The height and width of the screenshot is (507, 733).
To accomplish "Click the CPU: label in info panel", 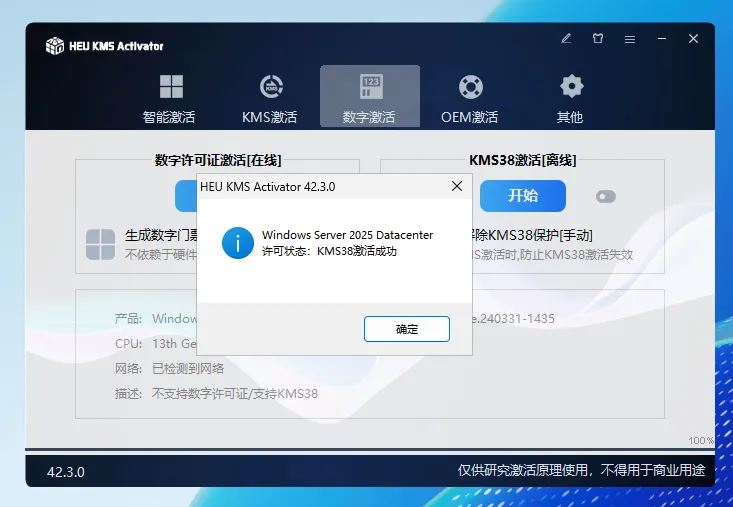I will 129,344.
